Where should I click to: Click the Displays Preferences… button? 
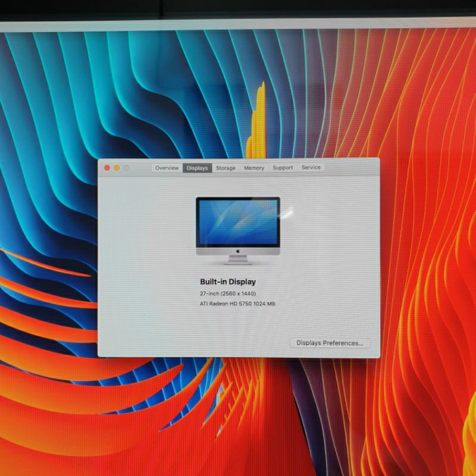click(330, 343)
